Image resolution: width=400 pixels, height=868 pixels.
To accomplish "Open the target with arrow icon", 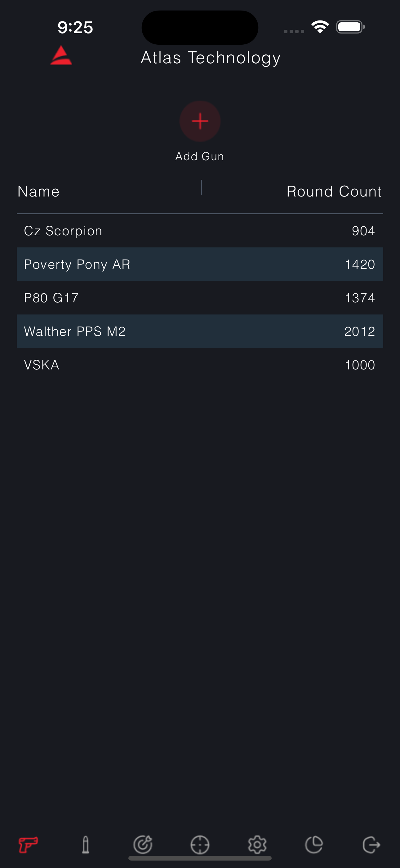I will [x=143, y=845].
